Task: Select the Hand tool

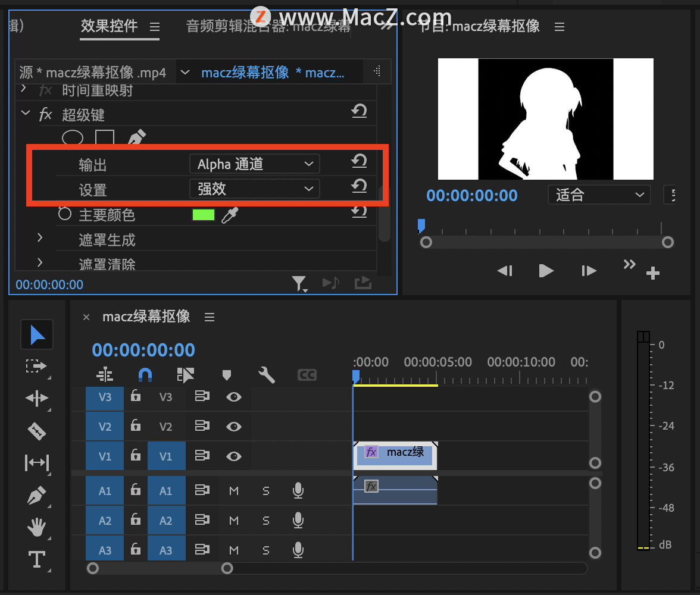Action: point(37,527)
